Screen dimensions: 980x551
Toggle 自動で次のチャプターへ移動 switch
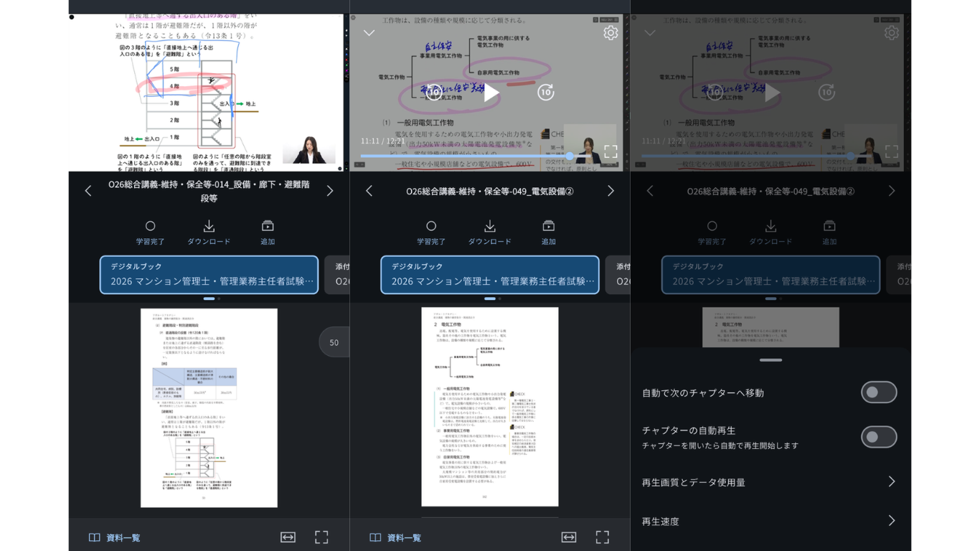click(x=879, y=392)
